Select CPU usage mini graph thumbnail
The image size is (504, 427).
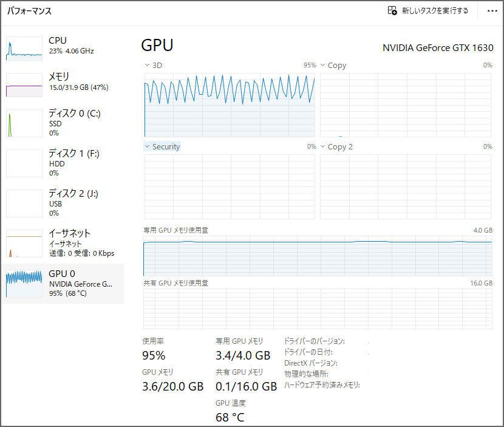[24, 49]
